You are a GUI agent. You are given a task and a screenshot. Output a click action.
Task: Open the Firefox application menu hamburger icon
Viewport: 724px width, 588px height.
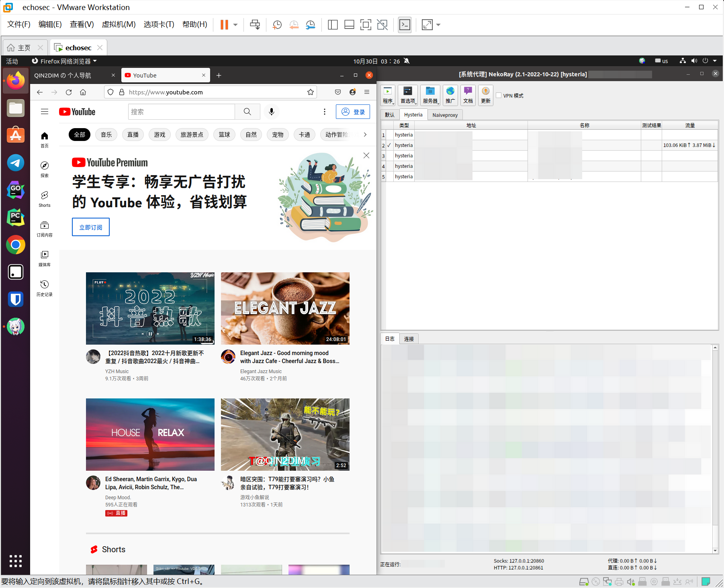(366, 92)
